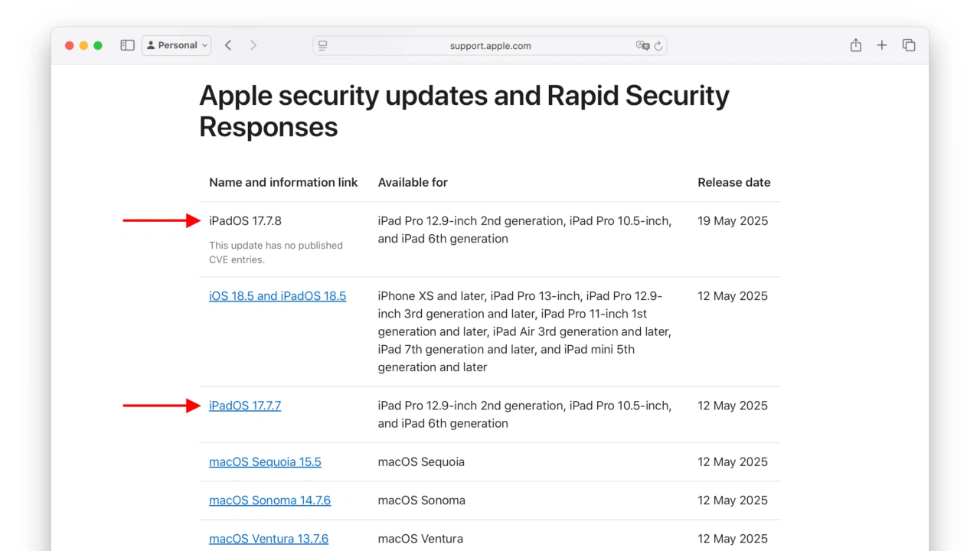Go back with the back arrow

point(228,46)
